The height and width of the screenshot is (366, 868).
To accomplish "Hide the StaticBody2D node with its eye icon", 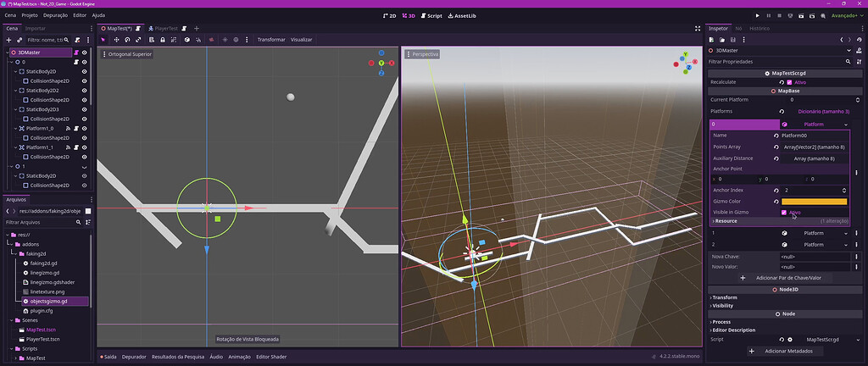I will click(x=85, y=72).
